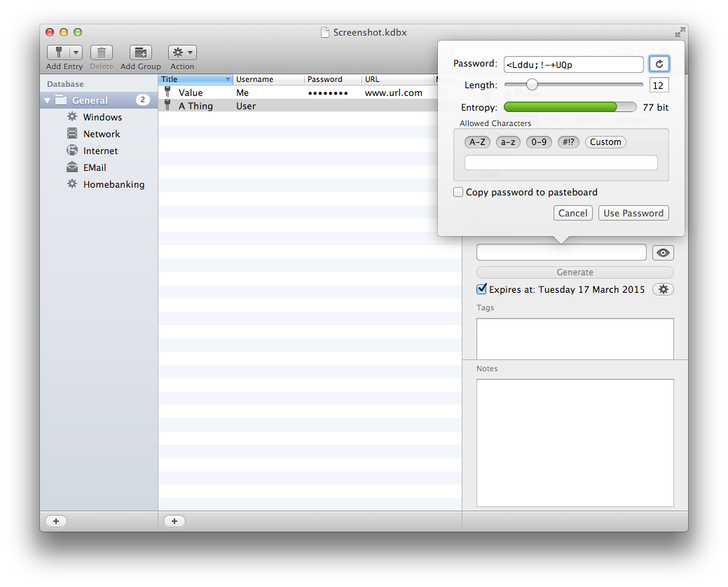728x587 pixels.
Task: Collapse the General group disclosure triangle
Action: tap(48, 100)
